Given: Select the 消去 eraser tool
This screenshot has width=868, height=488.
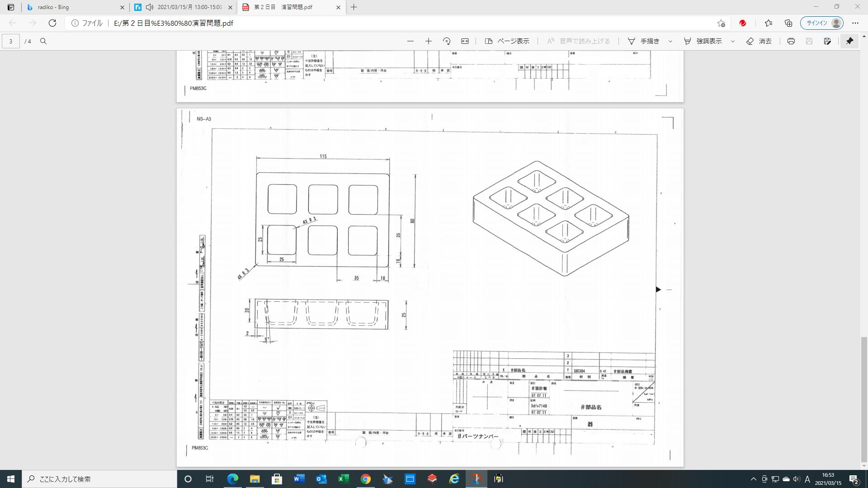Looking at the screenshot, I should pos(759,41).
